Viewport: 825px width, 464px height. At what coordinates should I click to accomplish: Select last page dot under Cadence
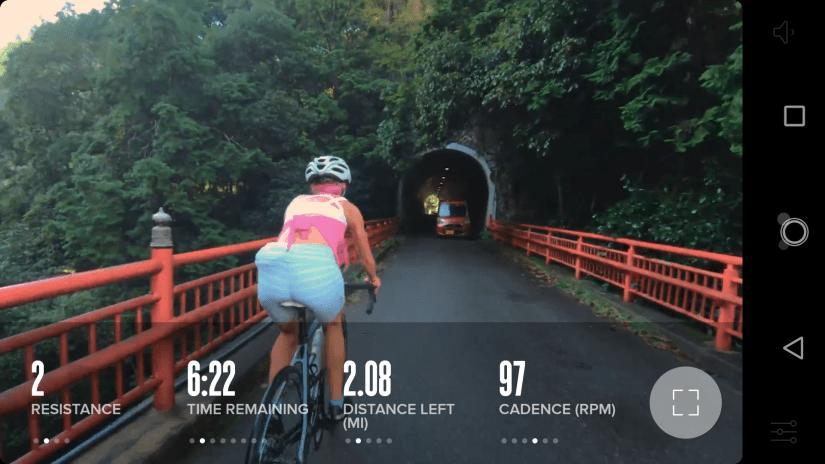pyautogui.click(x=556, y=441)
